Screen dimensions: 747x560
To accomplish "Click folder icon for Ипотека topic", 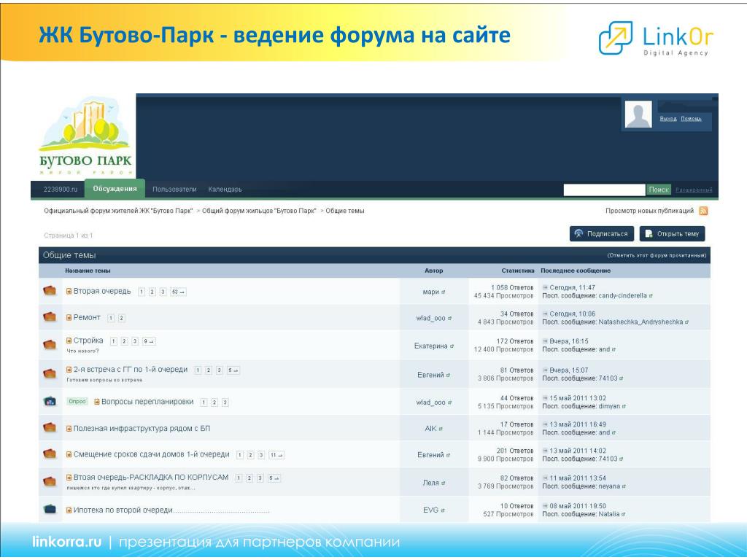I will pyautogui.click(x=50, y=509).
